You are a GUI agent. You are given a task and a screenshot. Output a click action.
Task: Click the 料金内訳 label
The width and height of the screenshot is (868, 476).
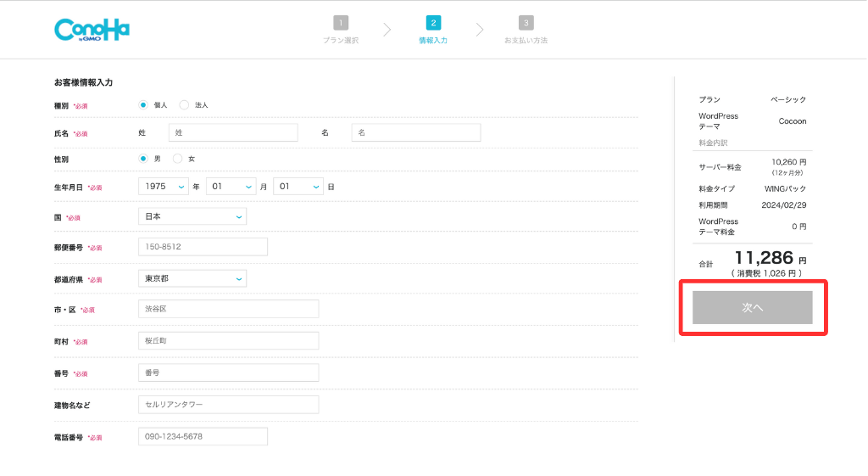pos(713,143)
